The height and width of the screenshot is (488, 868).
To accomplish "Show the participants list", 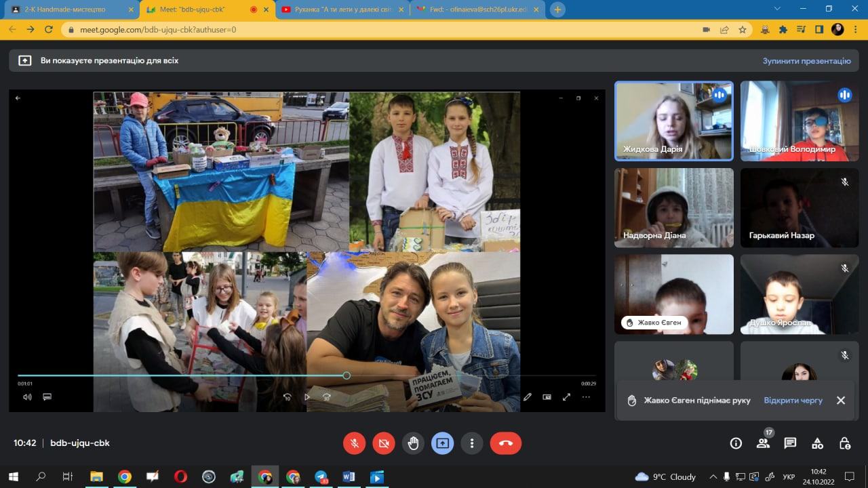I will [763, 443].
